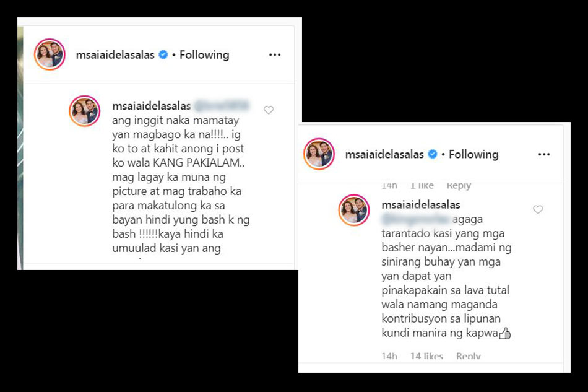This screenshot has width=588, height=392.
Task: Toggle Following in the header above the "tarantado" comment
Action: coord(473,154)
